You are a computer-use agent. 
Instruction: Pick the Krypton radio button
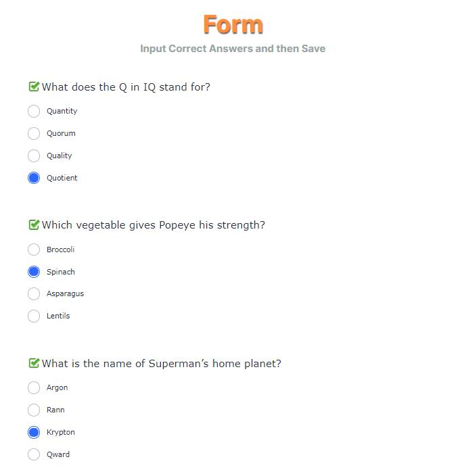coord(34,432)
